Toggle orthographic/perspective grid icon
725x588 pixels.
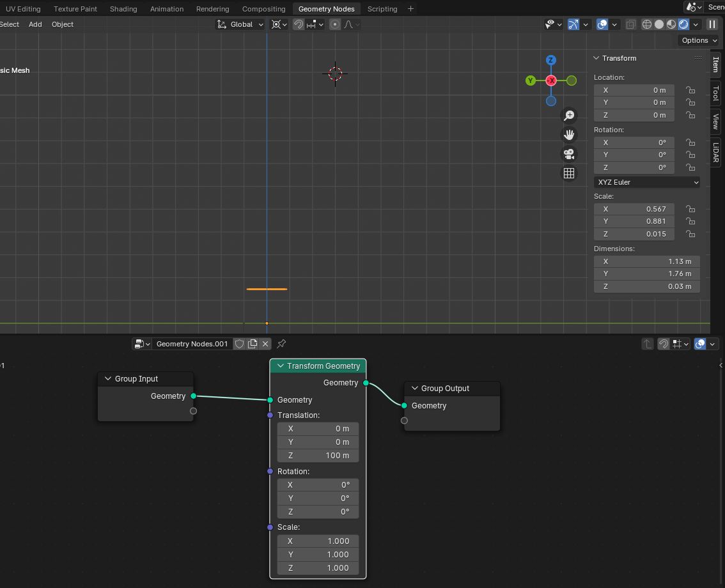[569, 173]
